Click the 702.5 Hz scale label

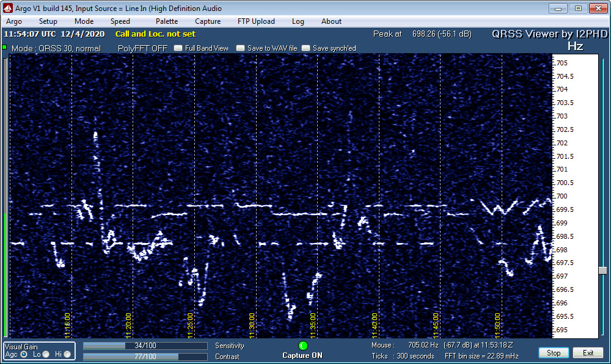[565, 129]
